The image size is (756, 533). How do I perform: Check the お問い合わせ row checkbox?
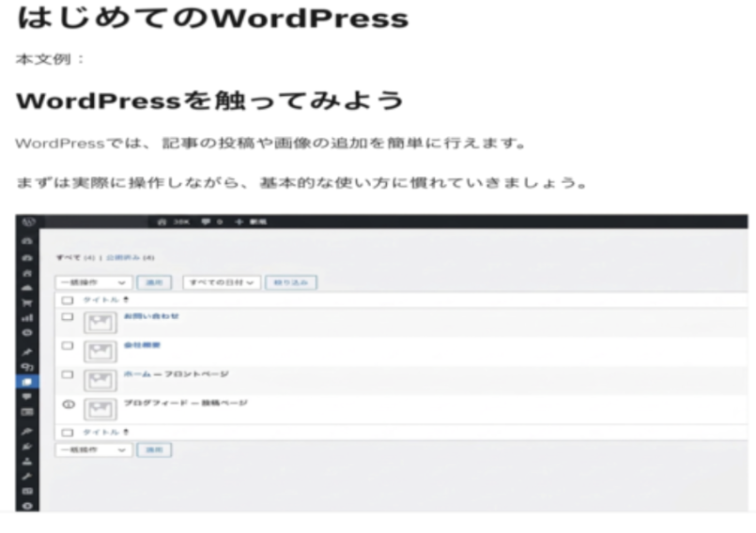point(68,316)
